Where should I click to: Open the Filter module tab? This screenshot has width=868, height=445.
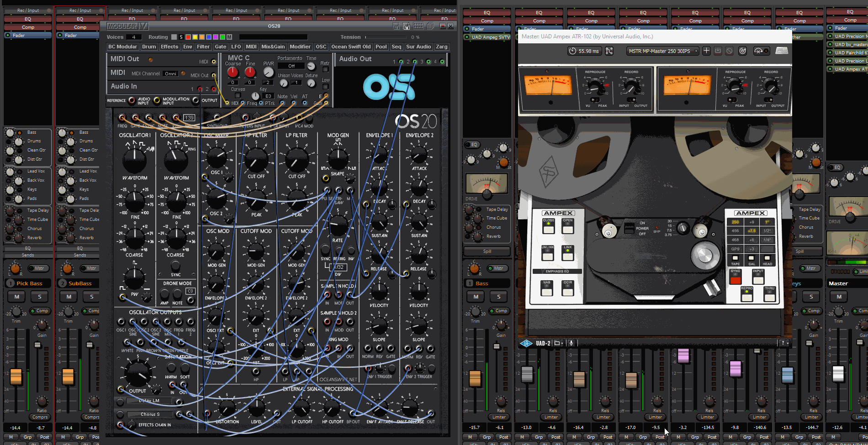[203, 47]
